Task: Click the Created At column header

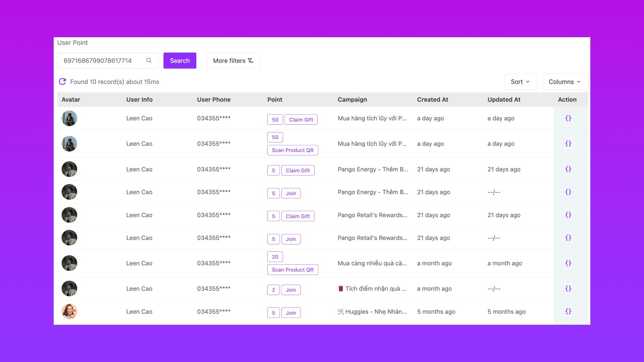Action: click(432, 100)
